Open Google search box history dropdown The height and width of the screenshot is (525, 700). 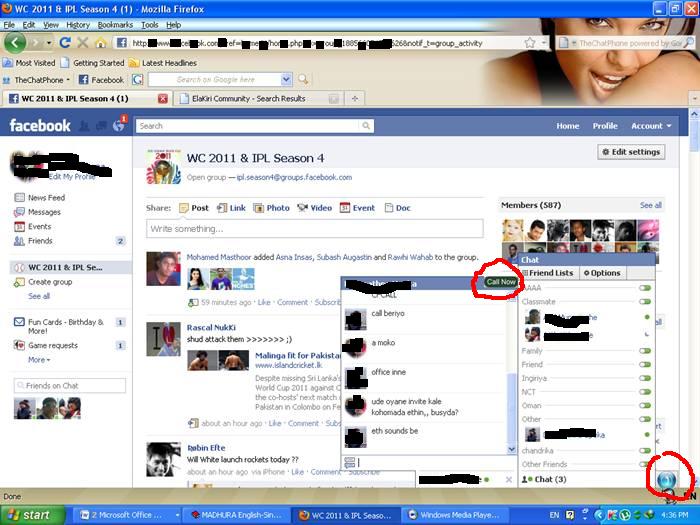click(286, 79)
